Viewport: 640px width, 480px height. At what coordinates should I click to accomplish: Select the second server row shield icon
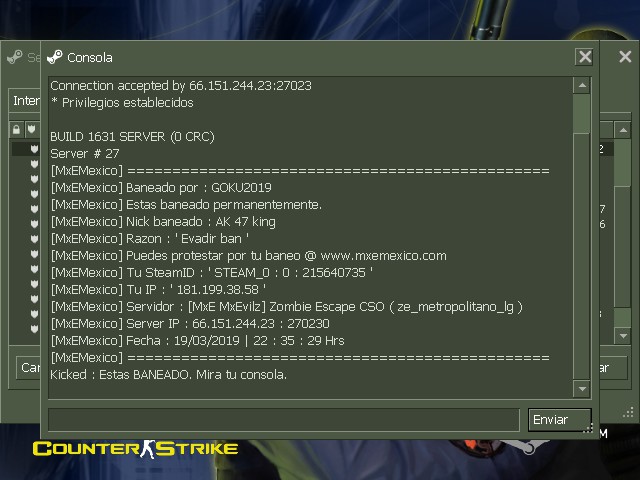tap(35, 164)
